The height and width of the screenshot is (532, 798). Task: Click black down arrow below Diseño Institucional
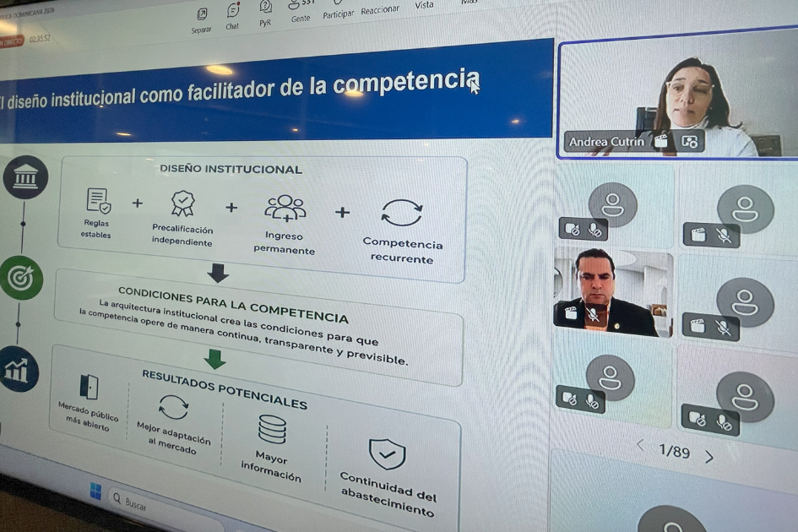218,273
